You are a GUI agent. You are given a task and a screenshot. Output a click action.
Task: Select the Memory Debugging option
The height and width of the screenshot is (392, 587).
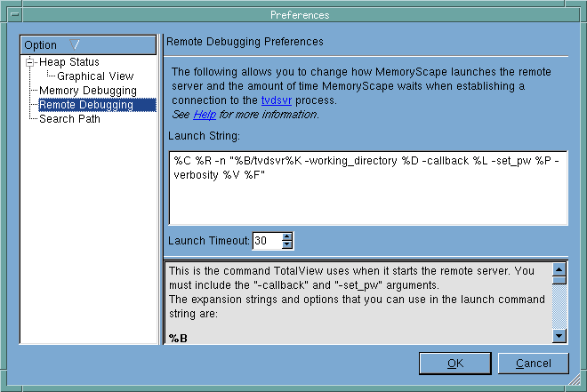(87, 91)
